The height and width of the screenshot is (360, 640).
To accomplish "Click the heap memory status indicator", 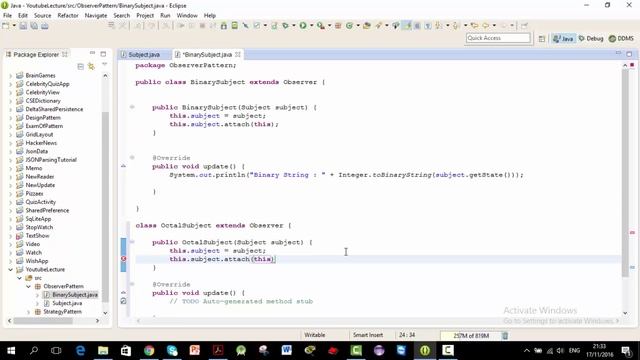I will pos(471,336).
